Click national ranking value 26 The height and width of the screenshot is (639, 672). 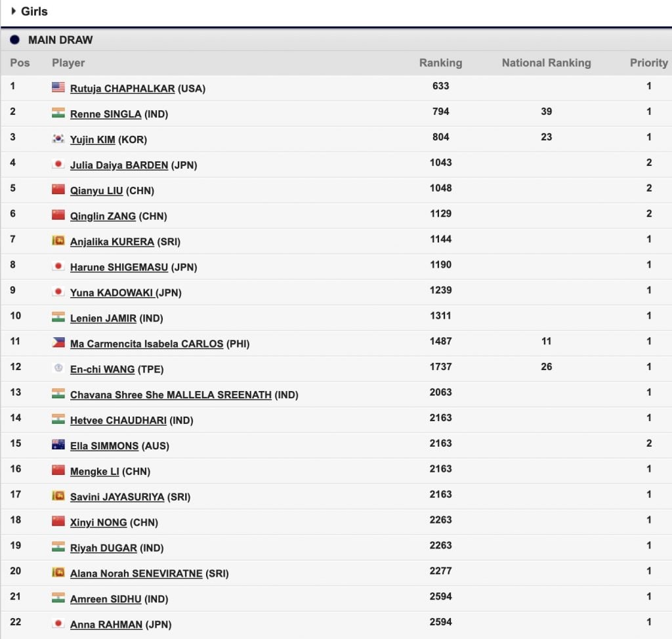[547, 367]
